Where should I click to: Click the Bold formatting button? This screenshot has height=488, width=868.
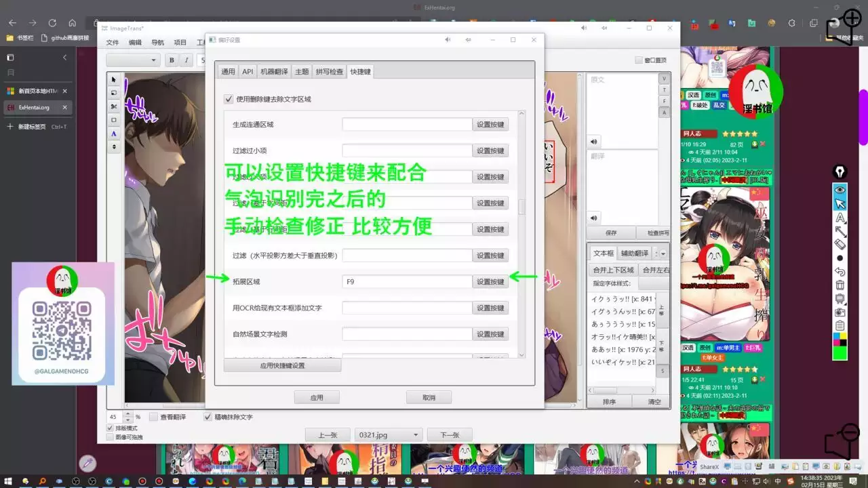click(172, 60)
